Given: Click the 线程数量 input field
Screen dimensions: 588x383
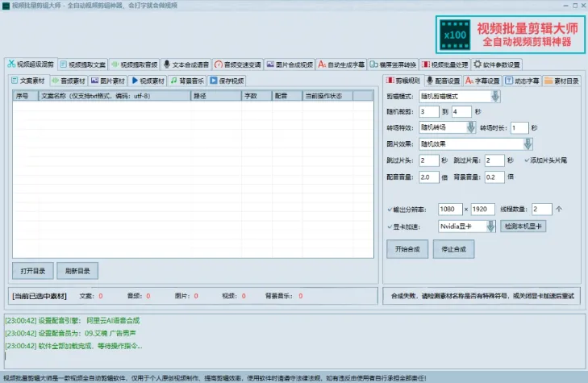Looking at the screenshot, I should coord(542,209).
